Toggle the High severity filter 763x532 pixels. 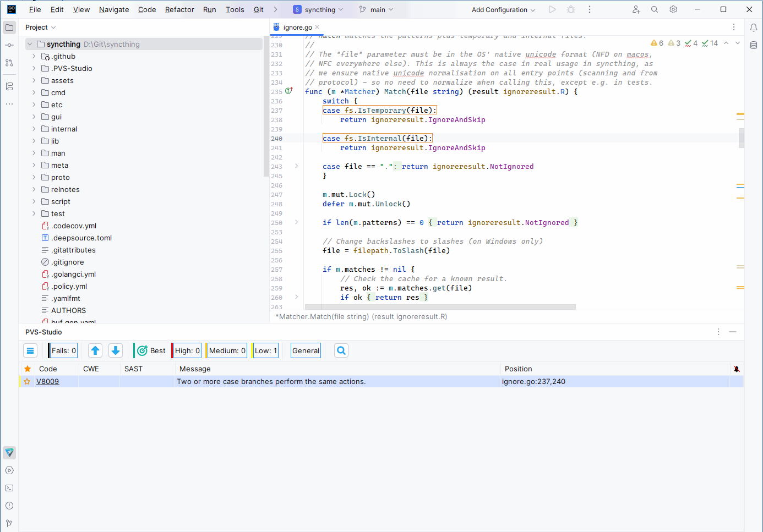click(187, 350)
